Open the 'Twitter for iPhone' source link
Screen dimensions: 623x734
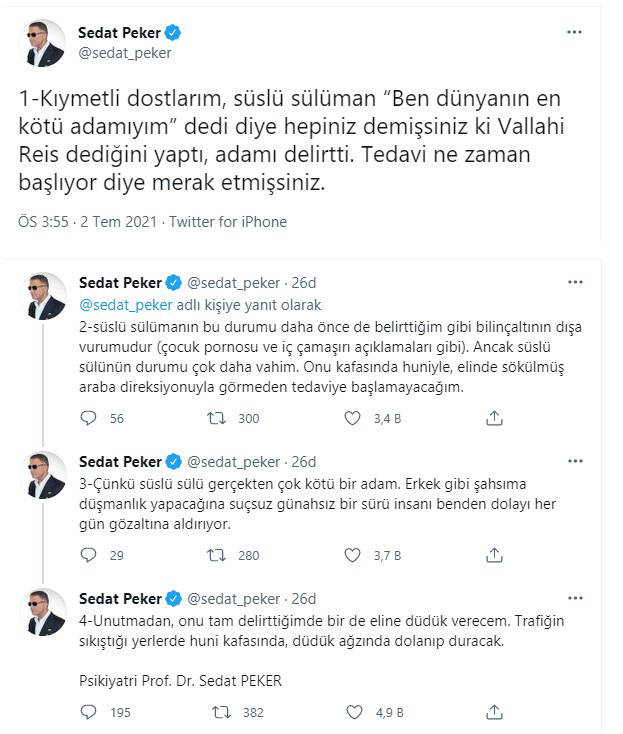click(229, 222)
